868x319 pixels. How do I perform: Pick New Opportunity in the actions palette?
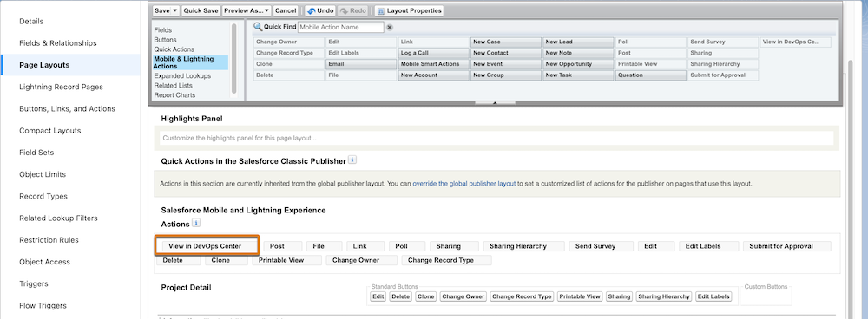(578, 64)
